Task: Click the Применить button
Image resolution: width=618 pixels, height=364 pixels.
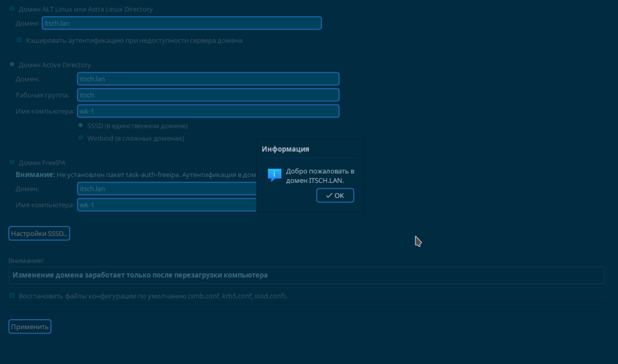Action: click(30, 327)
